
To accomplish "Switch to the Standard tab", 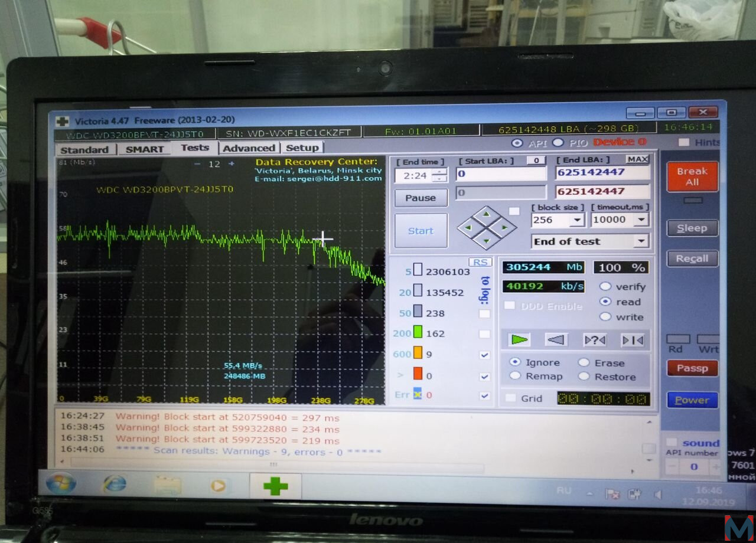I will [x=84, y=149].
